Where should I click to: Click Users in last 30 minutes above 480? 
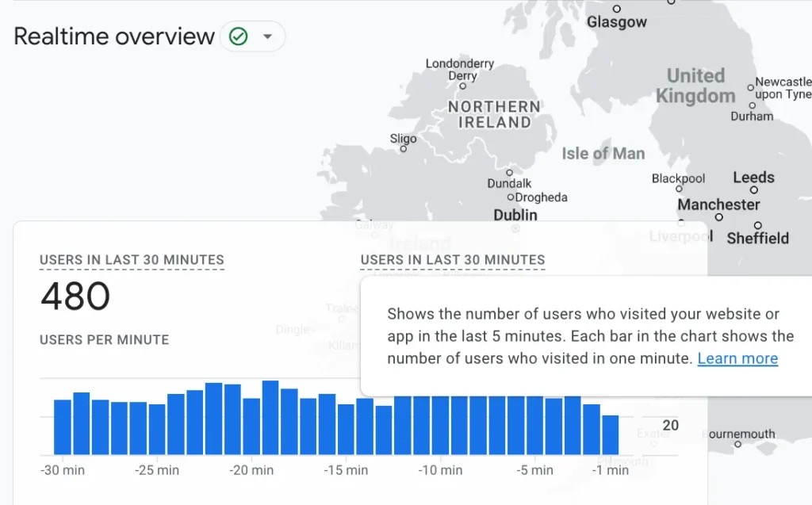coord(132,260)
